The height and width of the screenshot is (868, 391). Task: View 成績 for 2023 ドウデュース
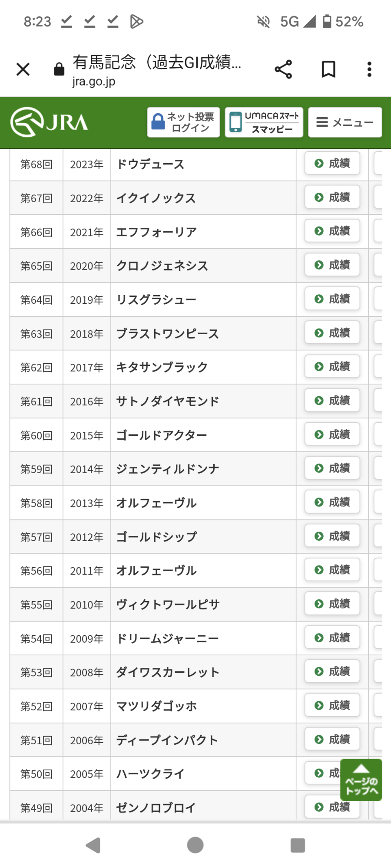click(332, 163)
